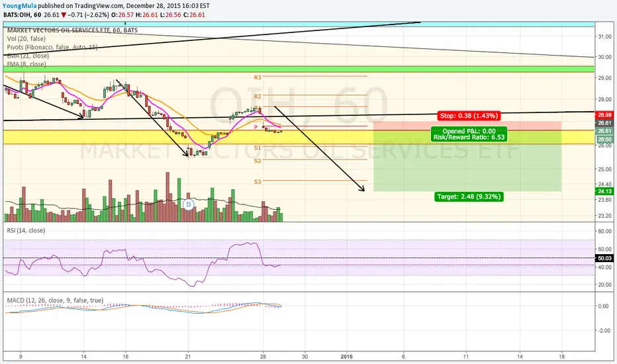Click the 28.00 price axis label
Viewport: 617px width, 364px height.
tap(605, 99)
